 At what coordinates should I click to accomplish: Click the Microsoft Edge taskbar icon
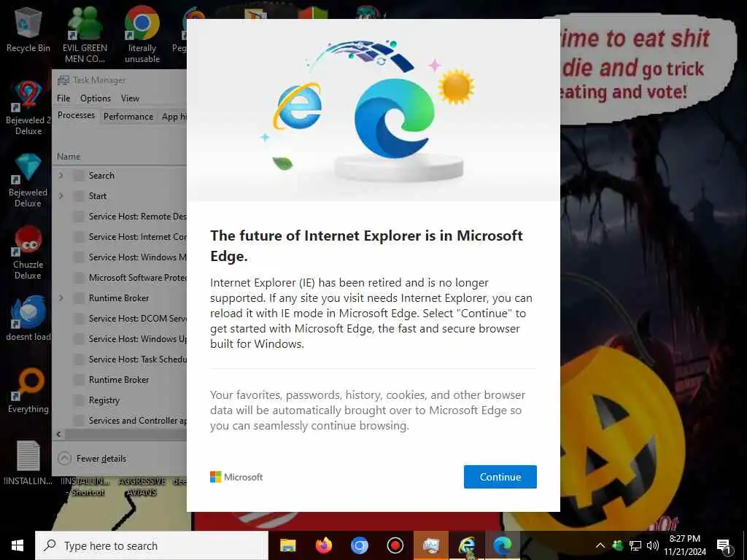pyautogui.click(x=502, y=545)
